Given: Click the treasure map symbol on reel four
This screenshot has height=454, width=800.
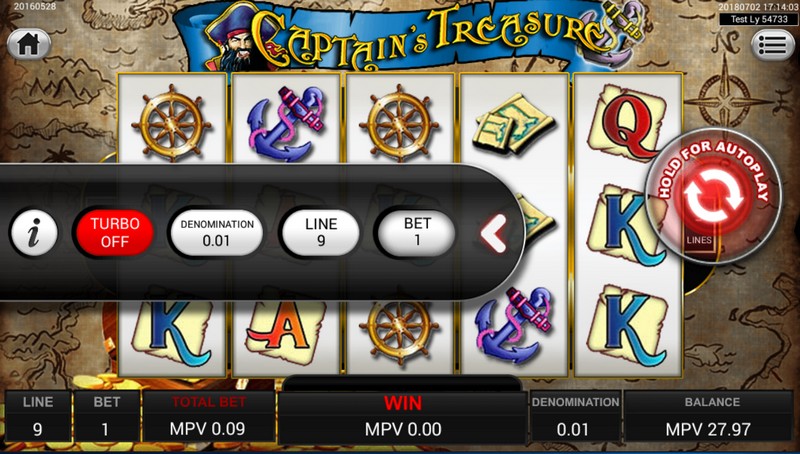Looking at the screenshot, I should (514, 124).
